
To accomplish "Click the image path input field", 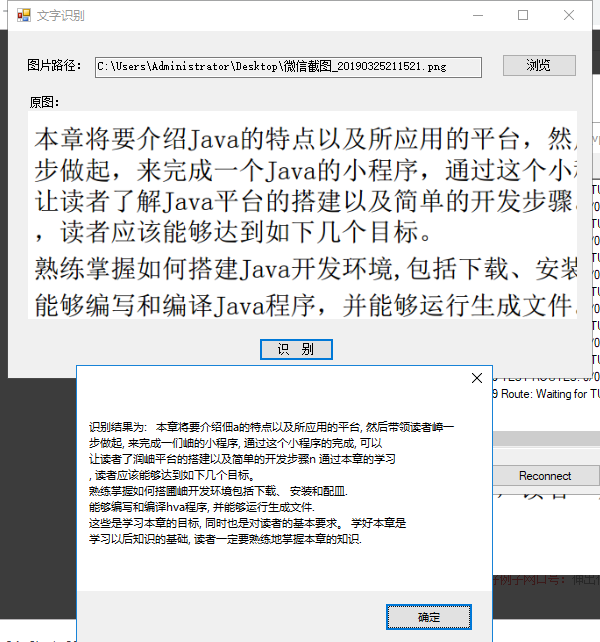I will [288, 67].
